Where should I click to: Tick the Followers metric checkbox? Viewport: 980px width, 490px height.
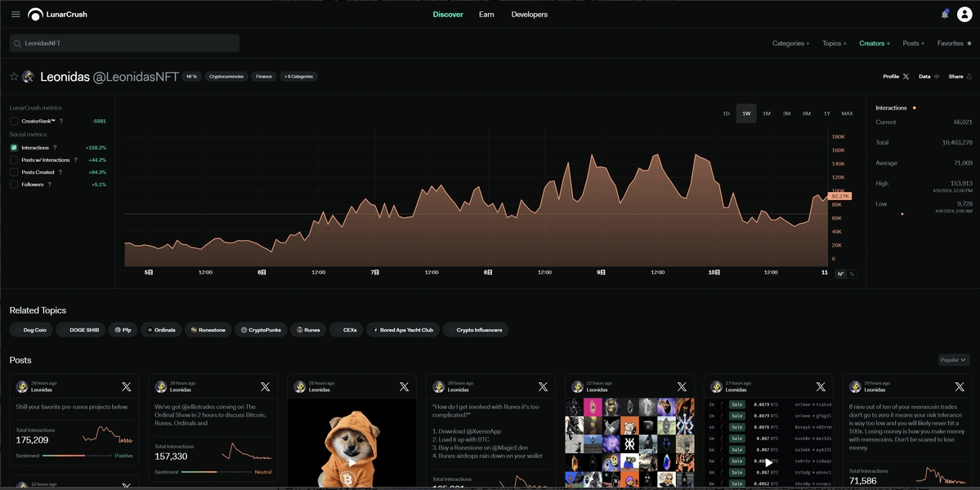pos(14,185)
